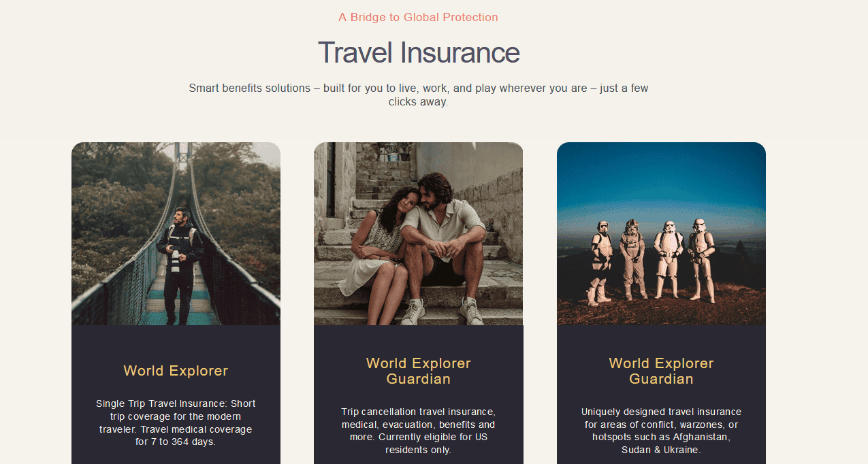The height and width of the screenshot is (464, 868).
Task: Click the Afghanistan, Sudan & Ukraine description text
Action: point(661,431)
